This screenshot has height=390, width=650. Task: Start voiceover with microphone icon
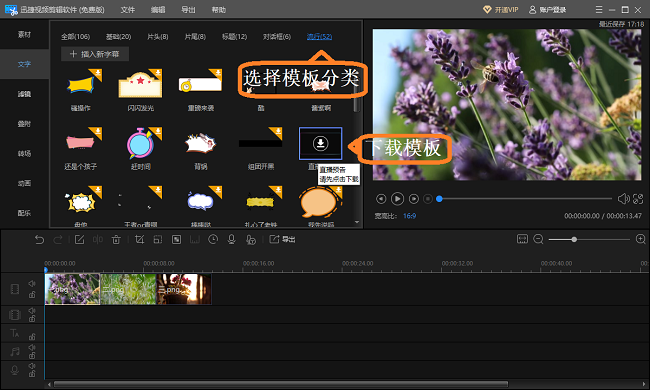(x=232, y=240)
